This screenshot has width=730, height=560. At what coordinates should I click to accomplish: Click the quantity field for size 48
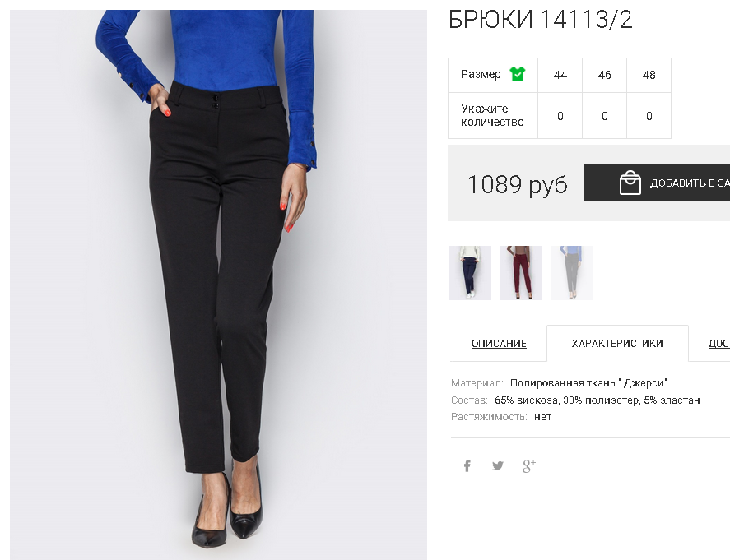649,116
